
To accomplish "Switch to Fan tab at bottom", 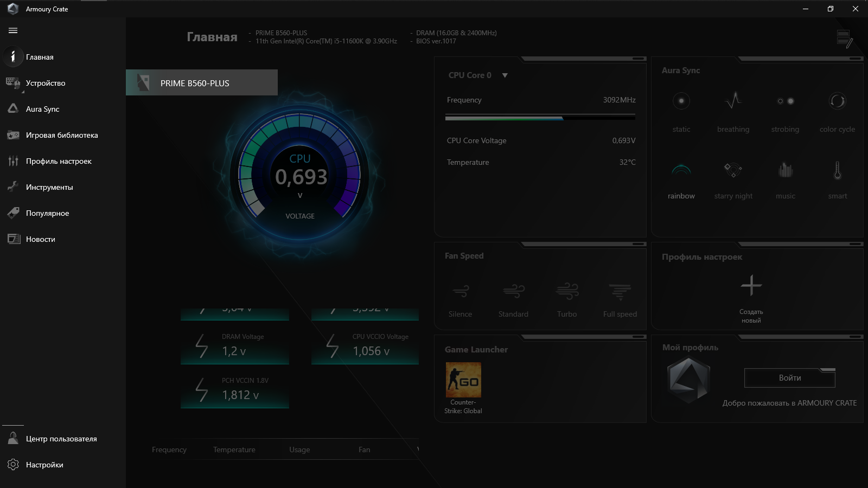I will pyautogui.click(x=365, y=450).
